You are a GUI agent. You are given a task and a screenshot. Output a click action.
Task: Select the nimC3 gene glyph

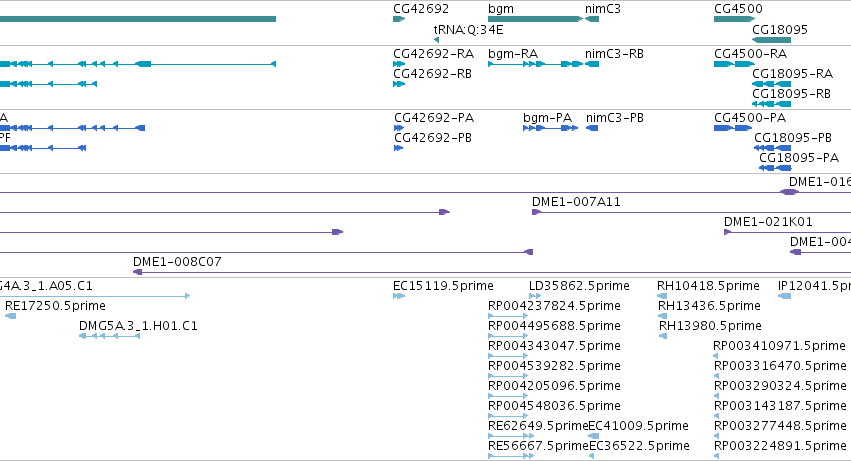tap(592, 19)
